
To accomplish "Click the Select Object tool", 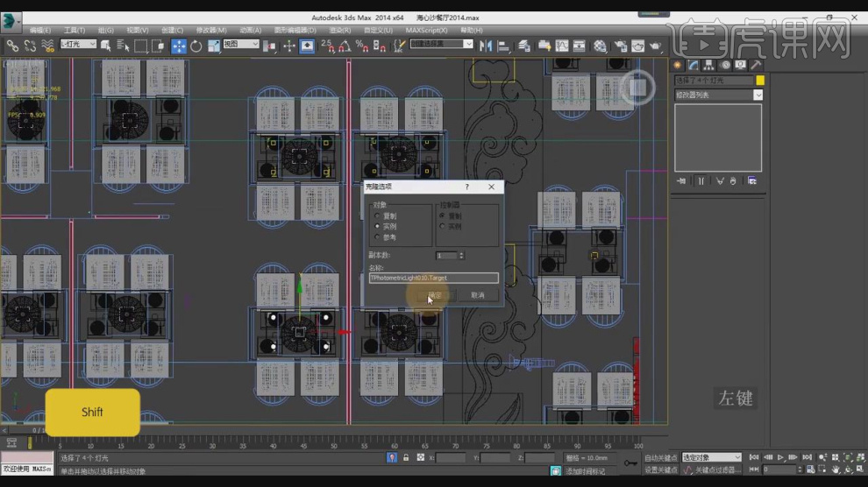I will click(x=106, y=46).
